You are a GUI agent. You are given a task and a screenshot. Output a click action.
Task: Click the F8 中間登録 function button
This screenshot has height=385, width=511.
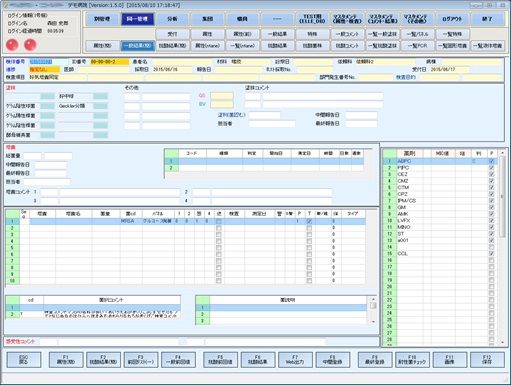(x=333, y=360)
